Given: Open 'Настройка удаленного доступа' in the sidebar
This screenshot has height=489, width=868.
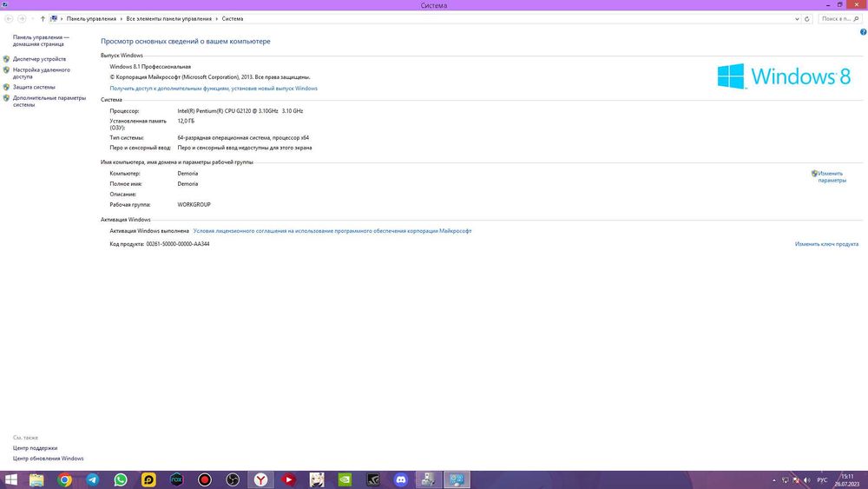Looking at the screenshot, I should point(42,73).
